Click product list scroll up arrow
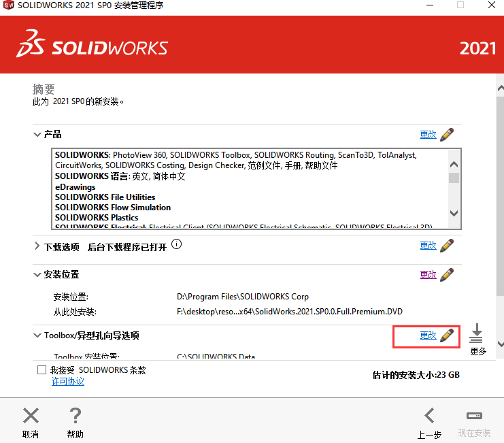This screenshot has height=443, width=504. click(454, 165)
